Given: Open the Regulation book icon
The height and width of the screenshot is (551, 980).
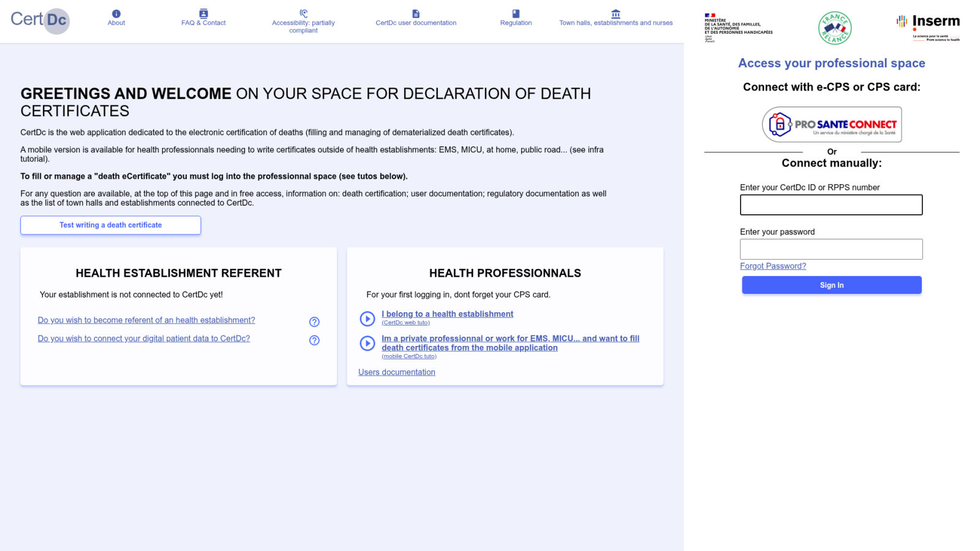Looking at the screenshot, I should click(x=516, y=13).
